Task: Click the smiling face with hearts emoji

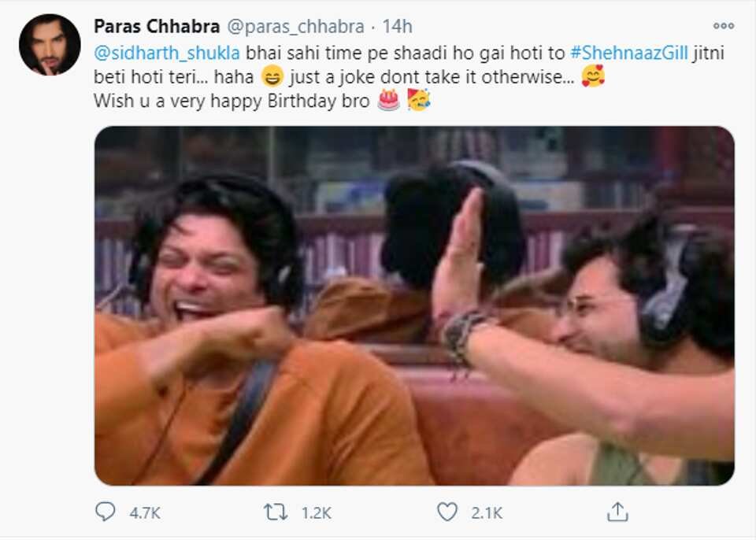Action: [x=592, y=79]
